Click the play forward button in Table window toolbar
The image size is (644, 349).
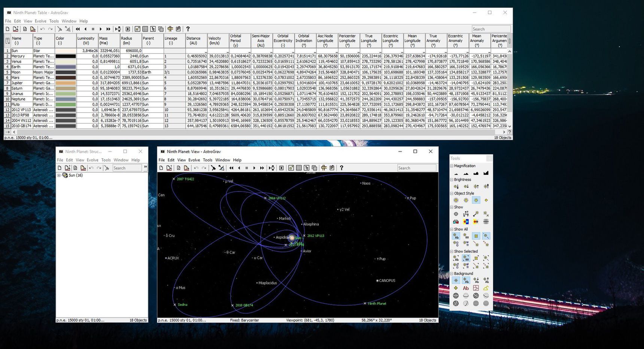[101, 29]
